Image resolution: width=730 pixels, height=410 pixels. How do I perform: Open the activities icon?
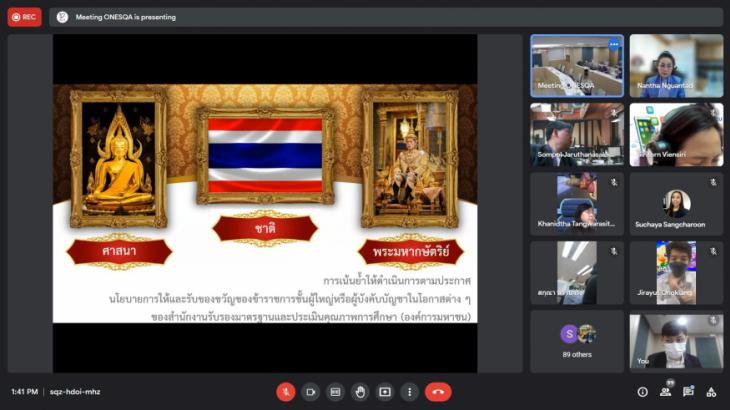(x=711, y=392)
